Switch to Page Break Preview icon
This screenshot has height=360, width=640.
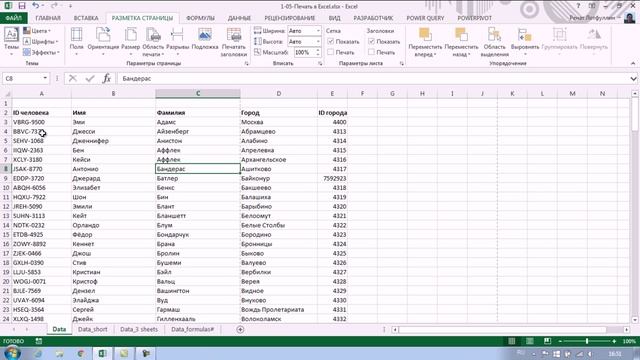tap(547, 341)
